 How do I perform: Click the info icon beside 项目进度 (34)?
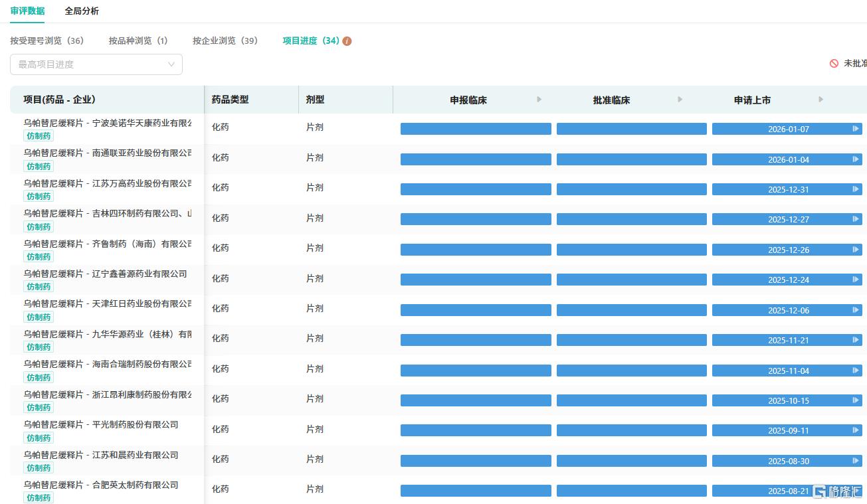point(347,41)
